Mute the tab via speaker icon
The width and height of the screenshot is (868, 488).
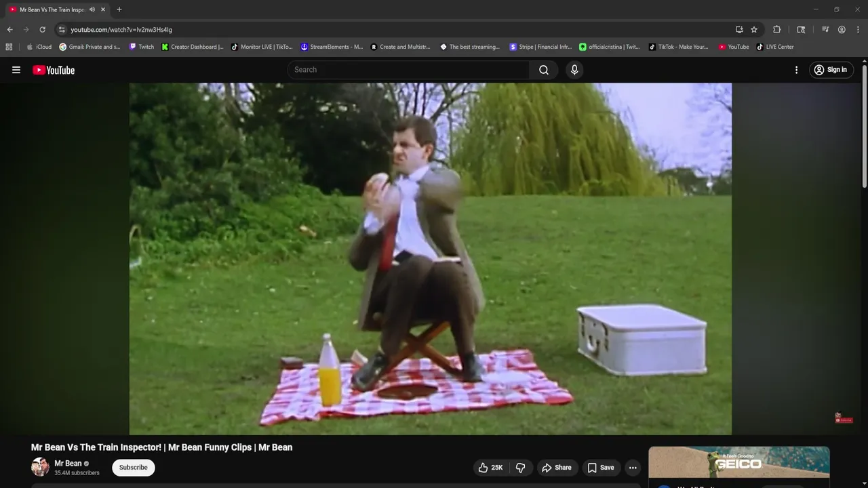pyautogui.click(x=92, y=9)
